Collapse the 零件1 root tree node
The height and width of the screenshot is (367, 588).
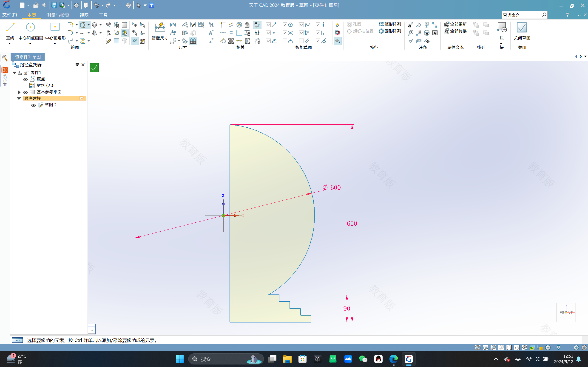tap(14, 73)
